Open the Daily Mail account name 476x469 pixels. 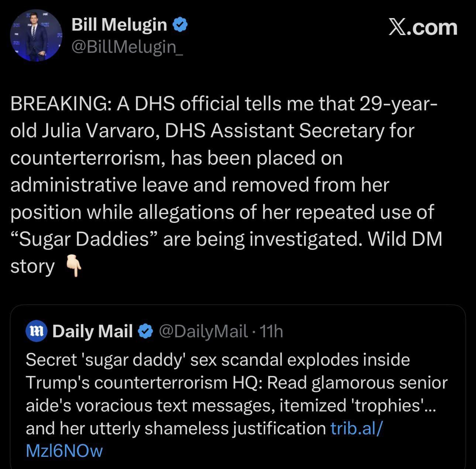(93, 331)
